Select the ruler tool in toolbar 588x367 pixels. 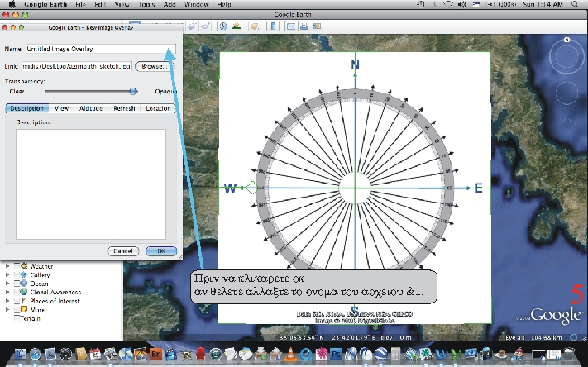pos(273,26)
